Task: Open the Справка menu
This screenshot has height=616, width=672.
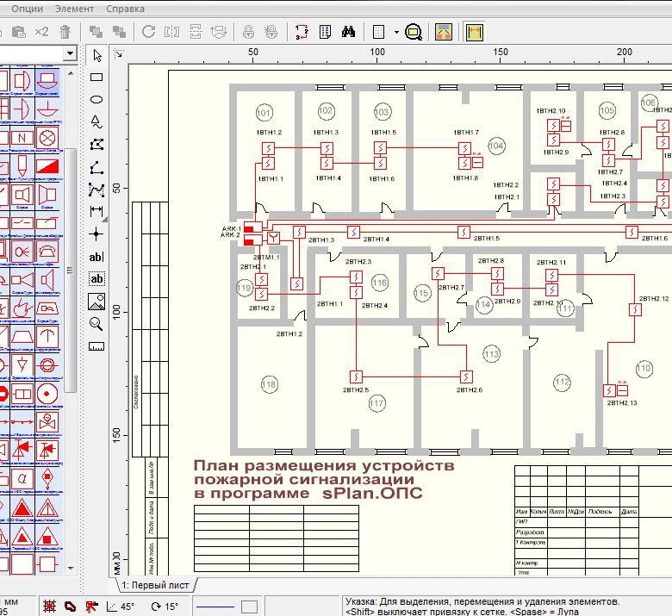Action: [x=126, y=9]
